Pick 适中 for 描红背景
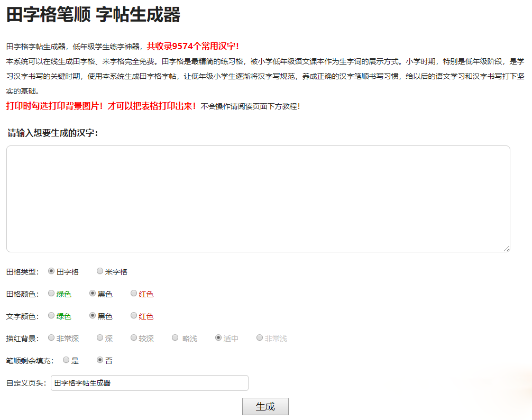Screen dimensions: 532x420 coord(218,338)
